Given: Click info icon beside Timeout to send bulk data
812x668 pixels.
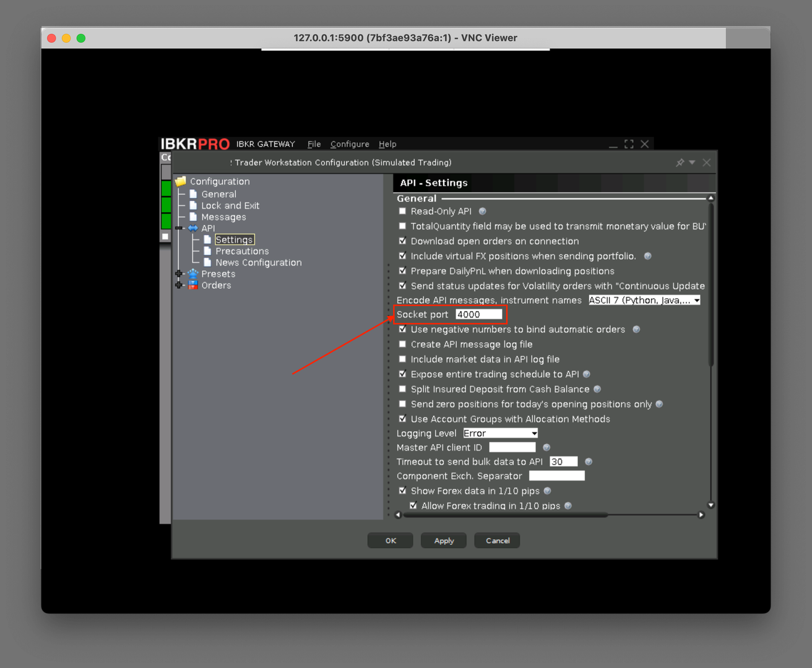Looking at the screenshot, I should (589, 461).
